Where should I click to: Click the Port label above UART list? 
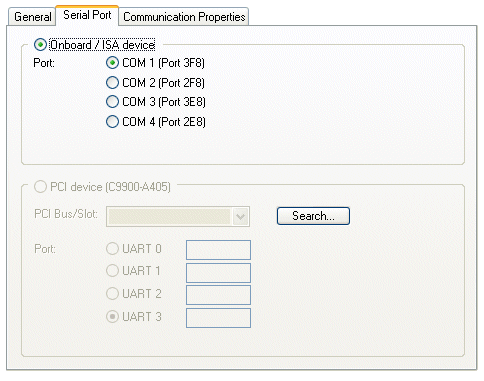45,249
